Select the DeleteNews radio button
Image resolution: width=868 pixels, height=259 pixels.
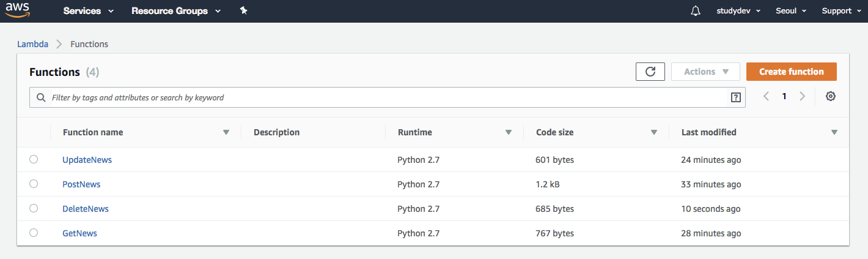34,208
